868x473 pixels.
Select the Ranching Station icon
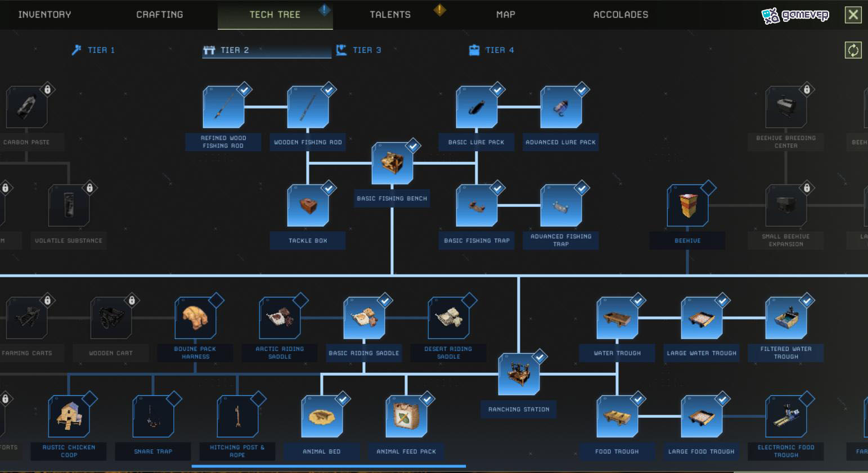click(519, 374)
